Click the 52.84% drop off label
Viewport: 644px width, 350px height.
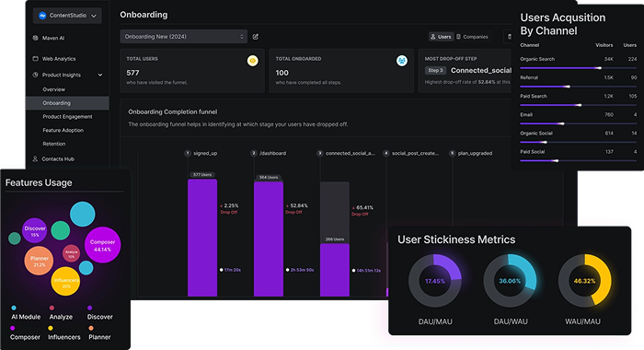296,208
